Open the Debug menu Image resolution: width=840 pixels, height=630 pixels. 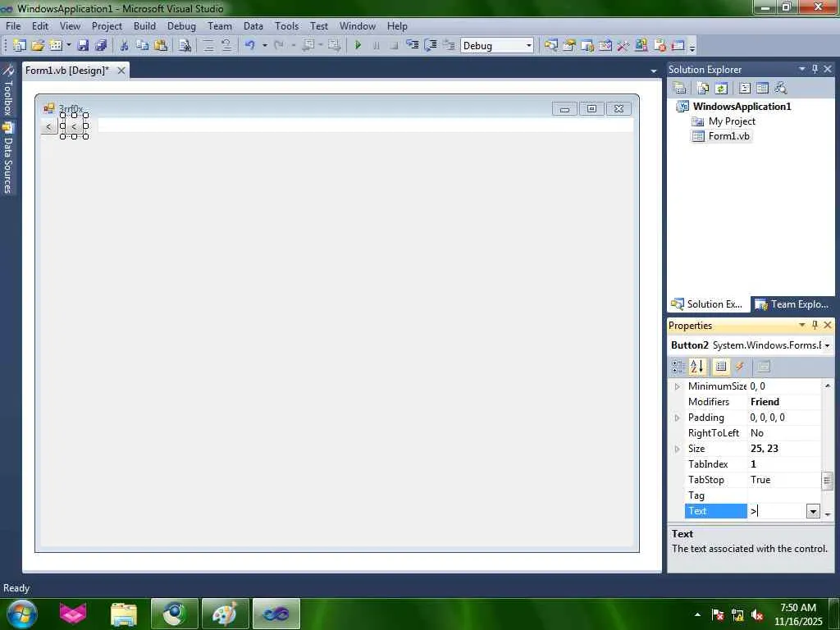tap(181, 25)
